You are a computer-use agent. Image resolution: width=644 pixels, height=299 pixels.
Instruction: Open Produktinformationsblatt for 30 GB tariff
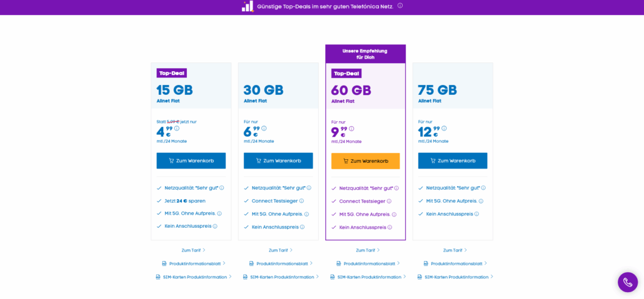[281, 263]
